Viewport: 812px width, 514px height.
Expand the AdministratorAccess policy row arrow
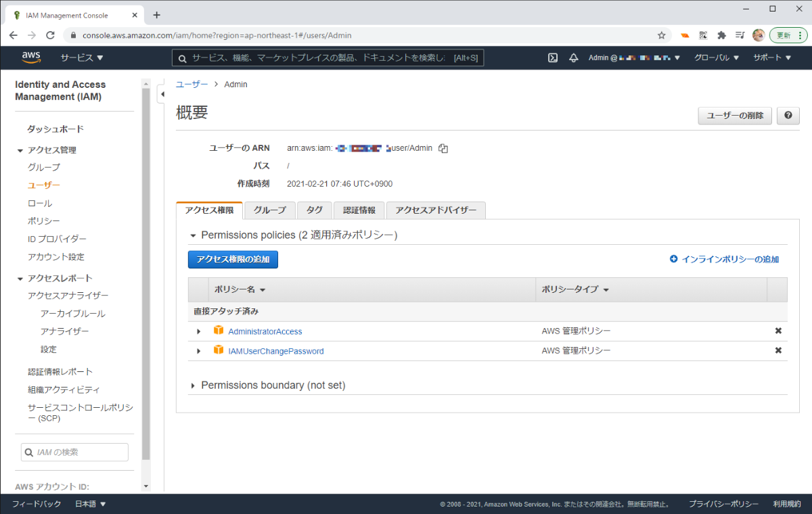point(198,331)
